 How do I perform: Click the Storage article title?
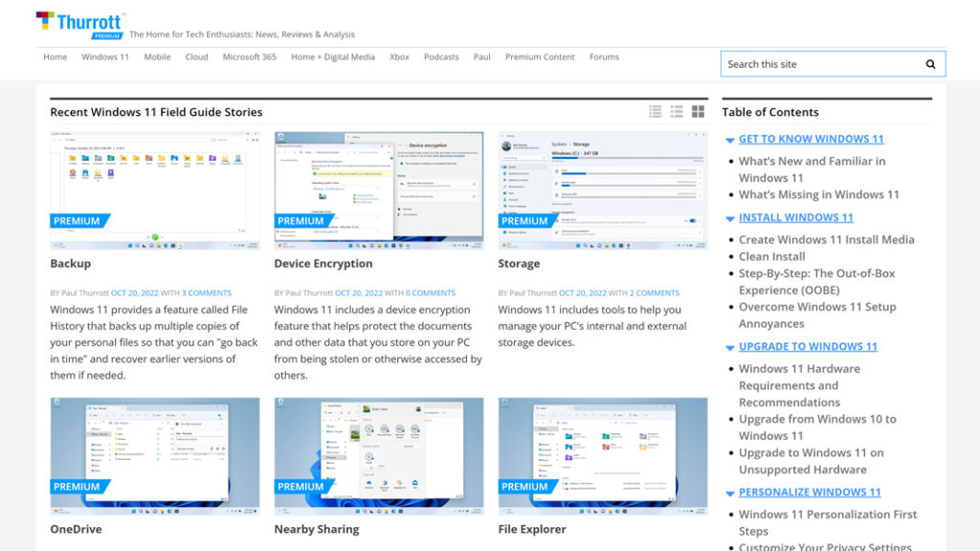coord(519,264)
